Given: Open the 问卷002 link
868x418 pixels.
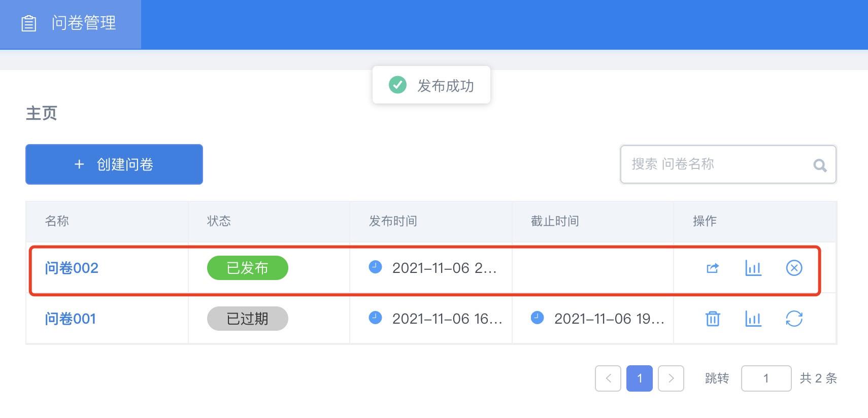Looking at the screenshot, I should pos(72,268).
